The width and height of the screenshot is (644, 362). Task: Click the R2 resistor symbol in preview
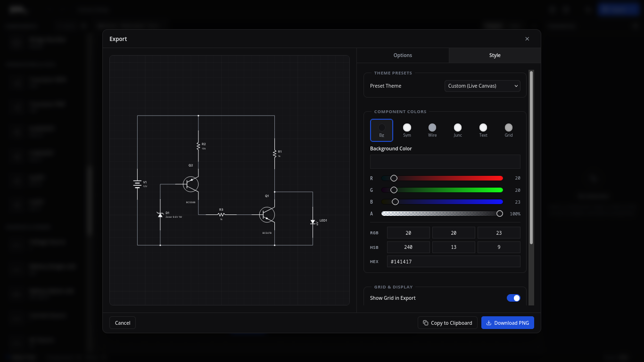tap(198, 146)
